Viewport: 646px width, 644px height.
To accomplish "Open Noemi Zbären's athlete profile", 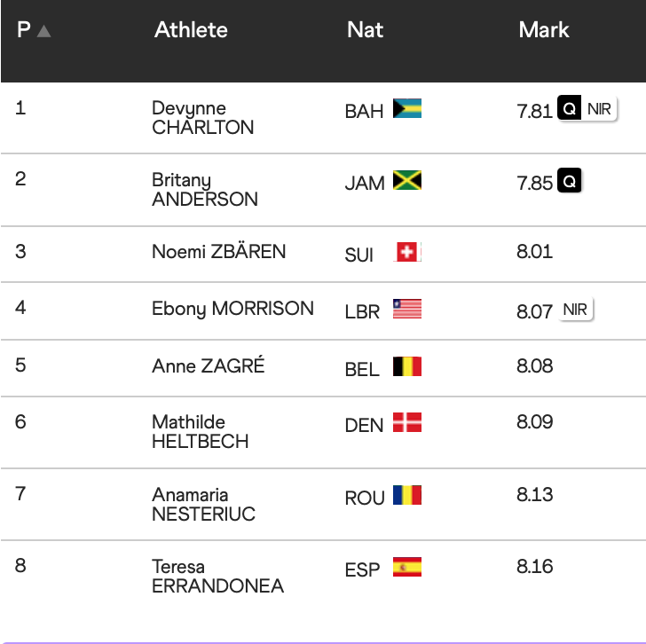I will point(218,252).
